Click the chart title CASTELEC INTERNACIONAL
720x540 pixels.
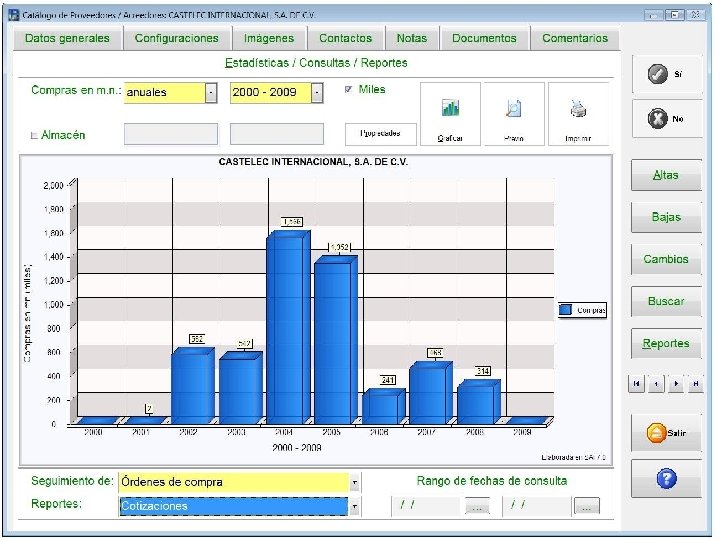click(x=313, y=162)
